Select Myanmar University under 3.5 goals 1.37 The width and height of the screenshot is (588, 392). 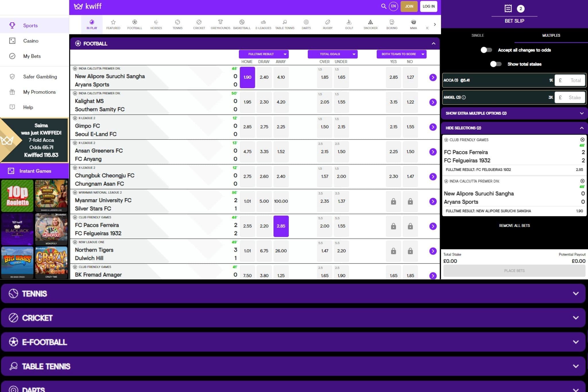pyautogui.click(x=341, y=201)
